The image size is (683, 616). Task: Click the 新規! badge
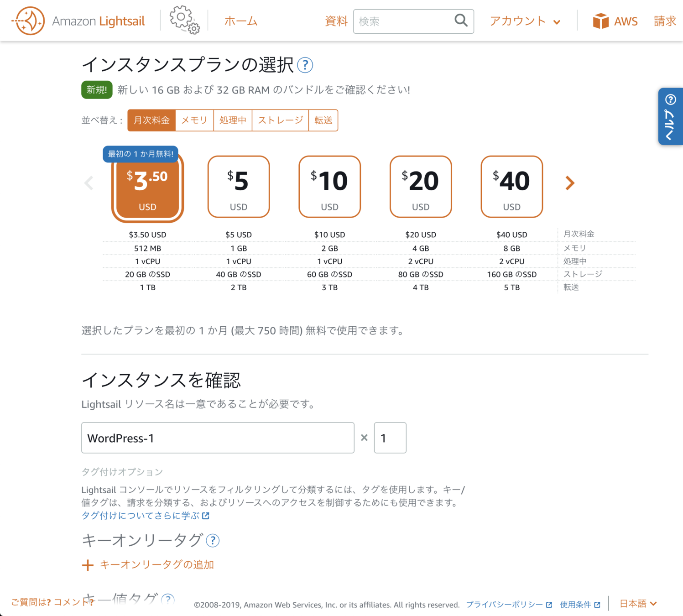[x=97, y=90]
